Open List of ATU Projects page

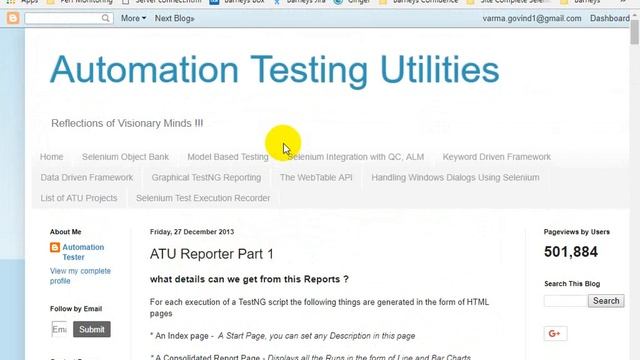(79, 198)
